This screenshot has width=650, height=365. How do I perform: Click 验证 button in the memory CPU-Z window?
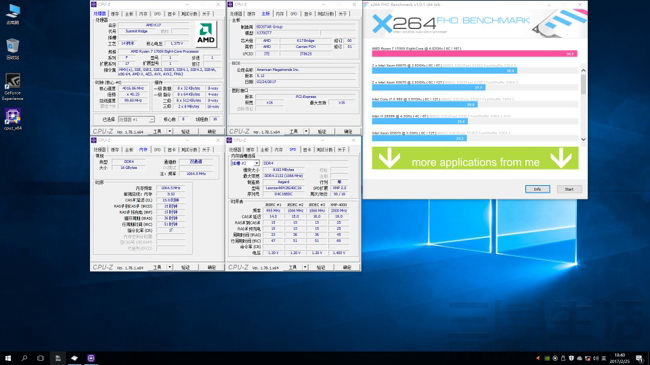tap(185, 268)
